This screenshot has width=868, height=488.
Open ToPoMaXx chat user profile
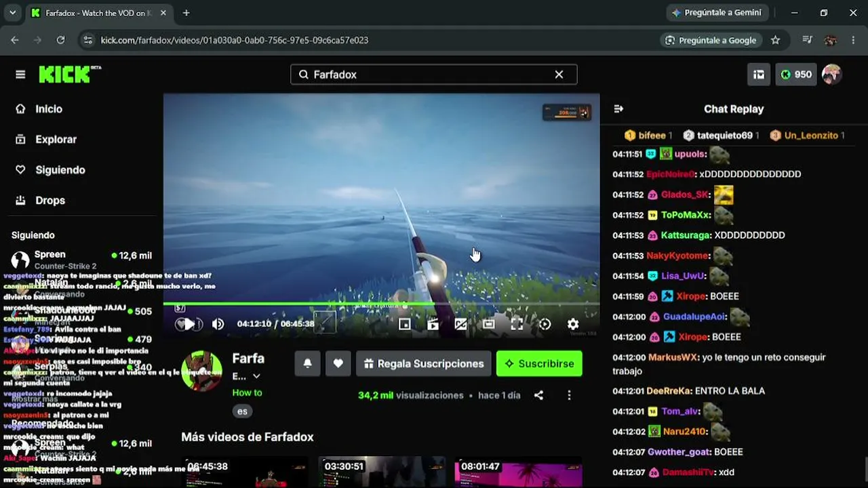click(685, 215)
